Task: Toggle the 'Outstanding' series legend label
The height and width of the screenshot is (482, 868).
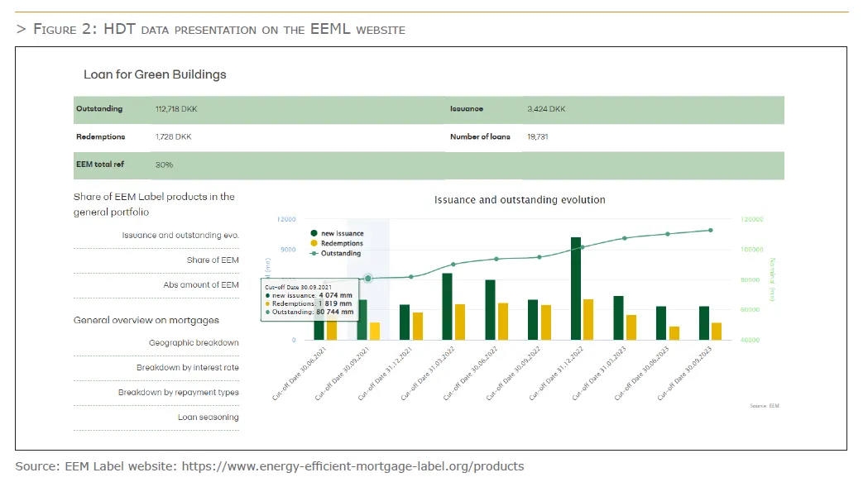Action: (341, 254)
